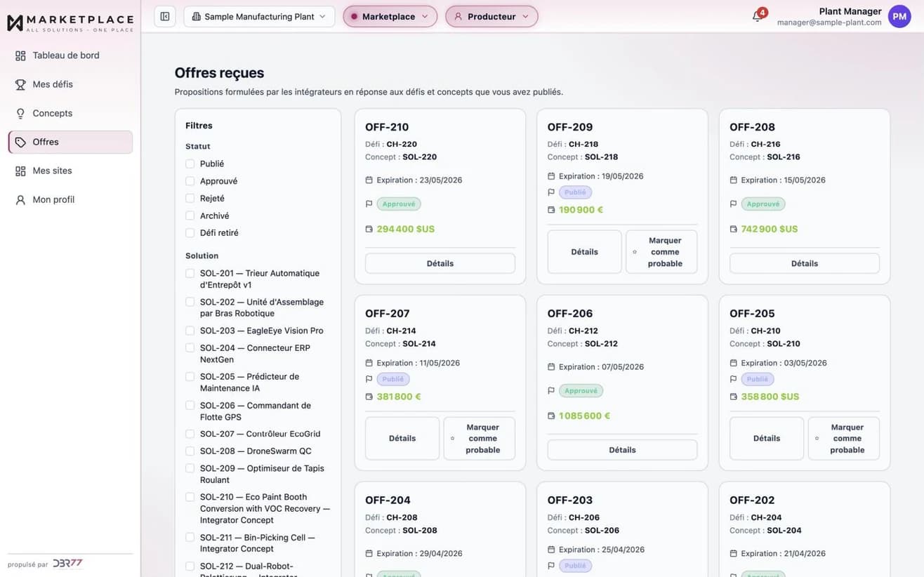The image size is (924, 577).
Task: Open the Sample Manufacturing Plant dropdown
Action: point(259,16)
